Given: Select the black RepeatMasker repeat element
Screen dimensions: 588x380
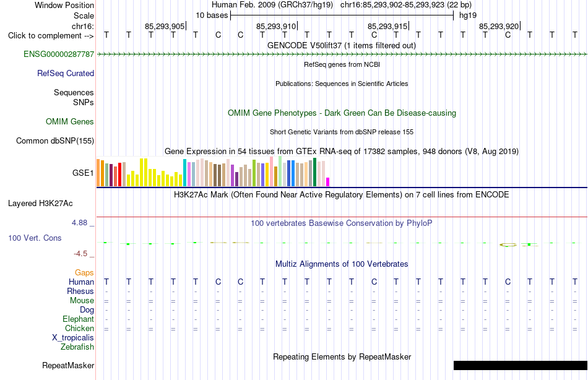Looking at the screenshot, I should pyautogui.click(x=521, y=365).
